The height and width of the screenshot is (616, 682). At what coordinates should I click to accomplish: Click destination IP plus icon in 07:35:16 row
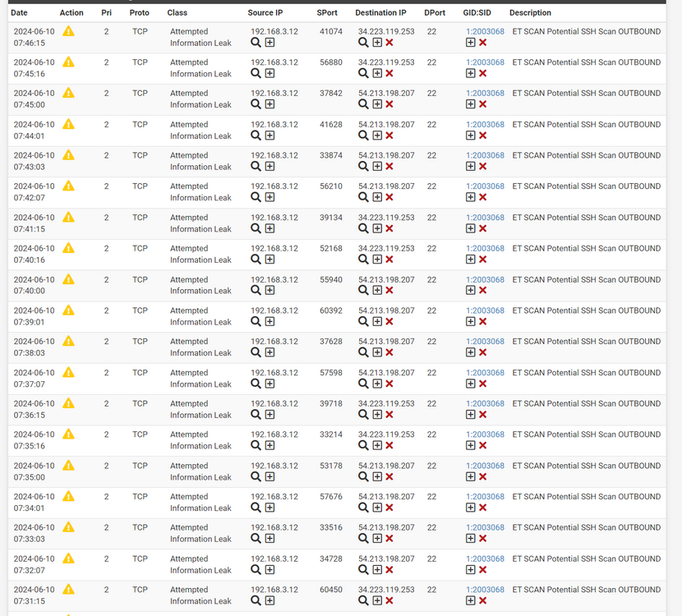(377, 446)
